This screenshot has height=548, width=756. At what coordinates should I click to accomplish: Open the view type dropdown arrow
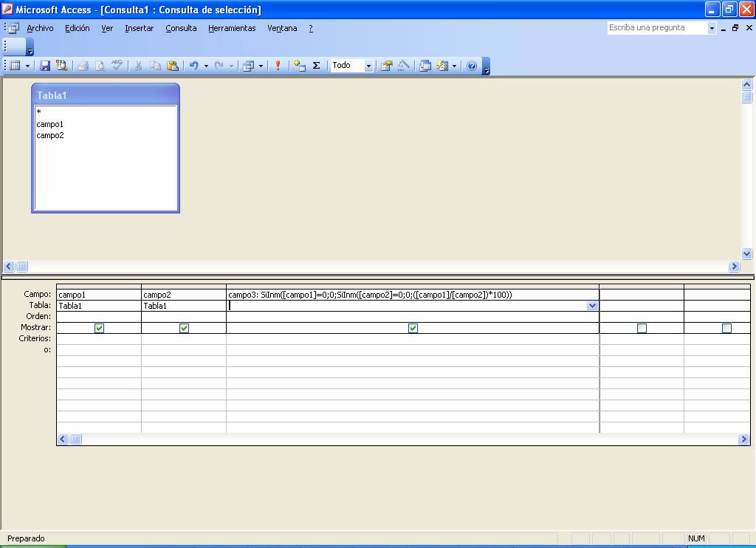(x=27, y=66)
